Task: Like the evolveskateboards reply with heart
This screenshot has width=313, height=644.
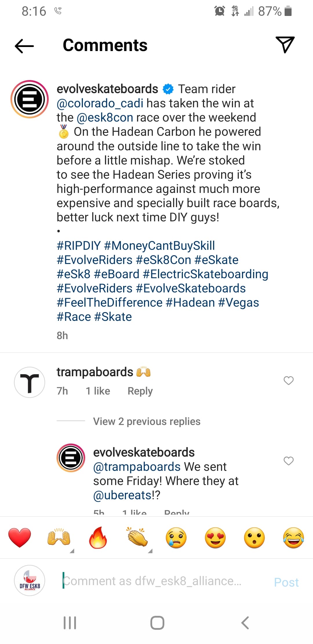Action: click(x=288, y=461)
